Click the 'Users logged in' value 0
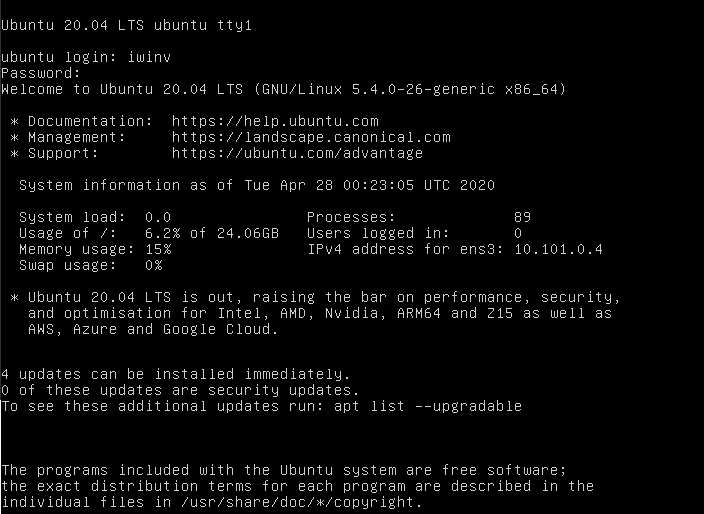 coord(518,233)
